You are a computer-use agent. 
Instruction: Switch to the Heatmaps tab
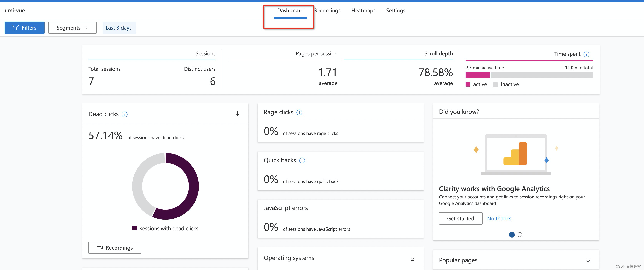(363, 11)
